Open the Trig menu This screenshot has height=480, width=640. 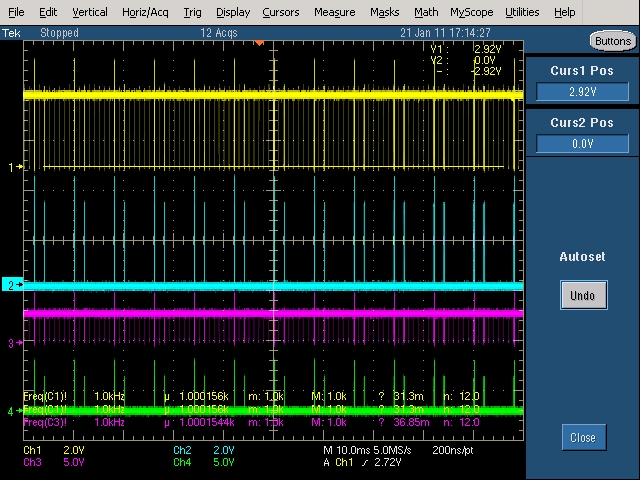coord(192,12)
